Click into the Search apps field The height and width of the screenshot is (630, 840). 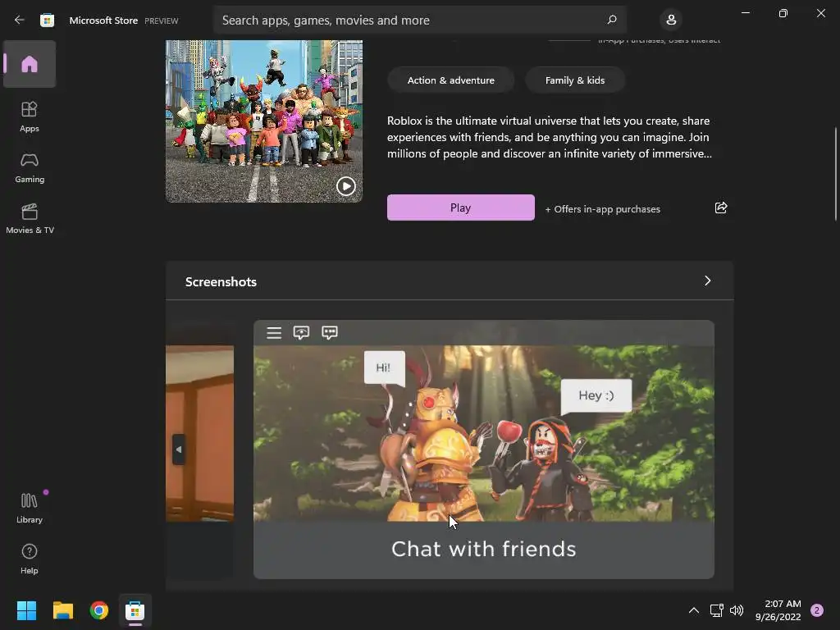(419, 20)
